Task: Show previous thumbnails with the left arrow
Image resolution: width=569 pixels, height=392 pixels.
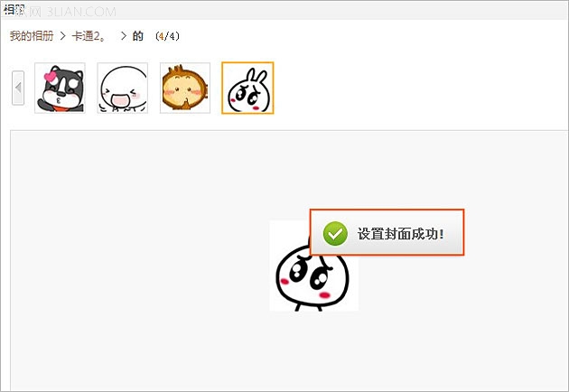Action: pyautogui.click(x=18, y=88)
